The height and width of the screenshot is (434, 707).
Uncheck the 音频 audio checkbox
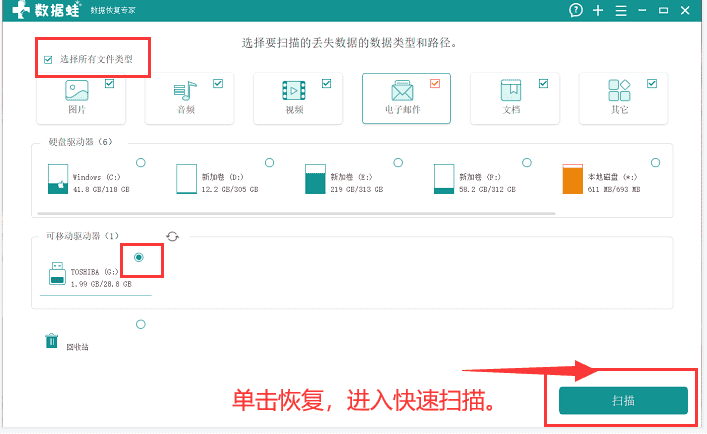point(218,83)
